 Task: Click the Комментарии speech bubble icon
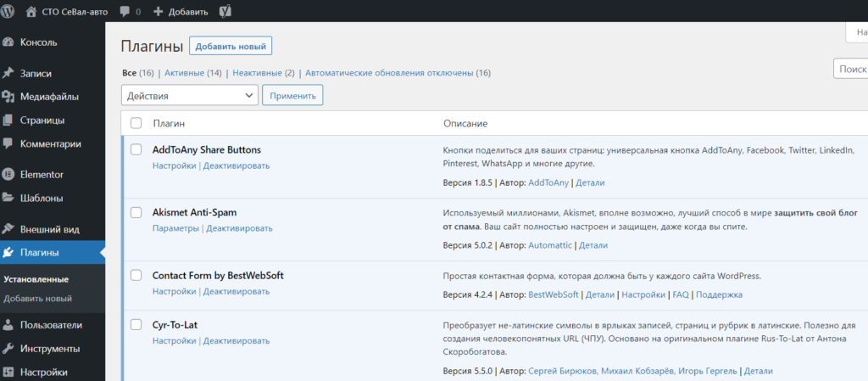[x=8, y=143]
